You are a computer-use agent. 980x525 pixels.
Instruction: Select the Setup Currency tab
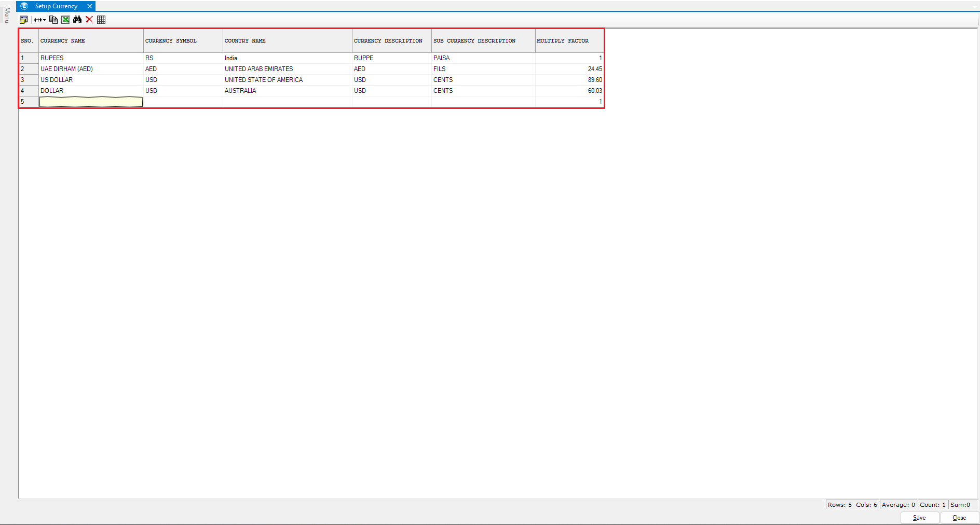56,6
